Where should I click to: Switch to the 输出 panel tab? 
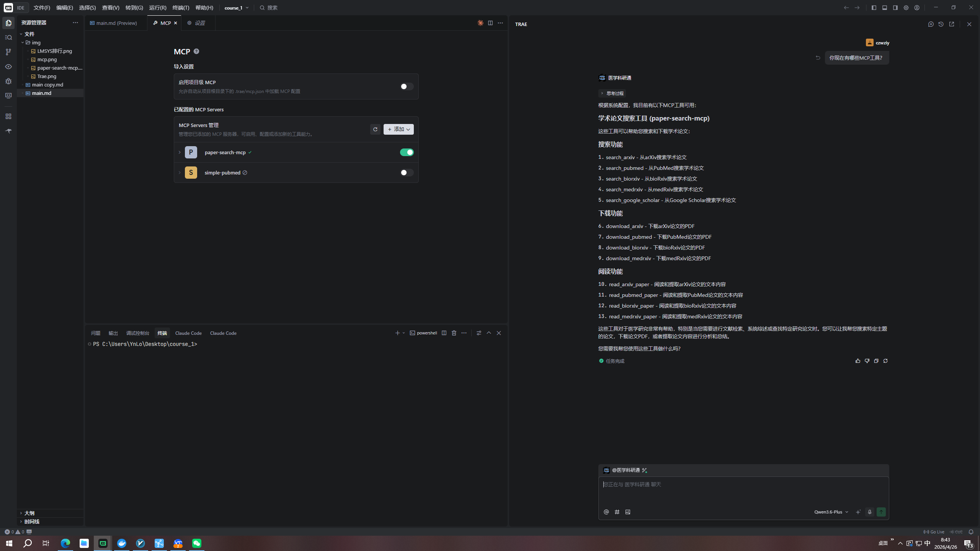tap(113, 333)
